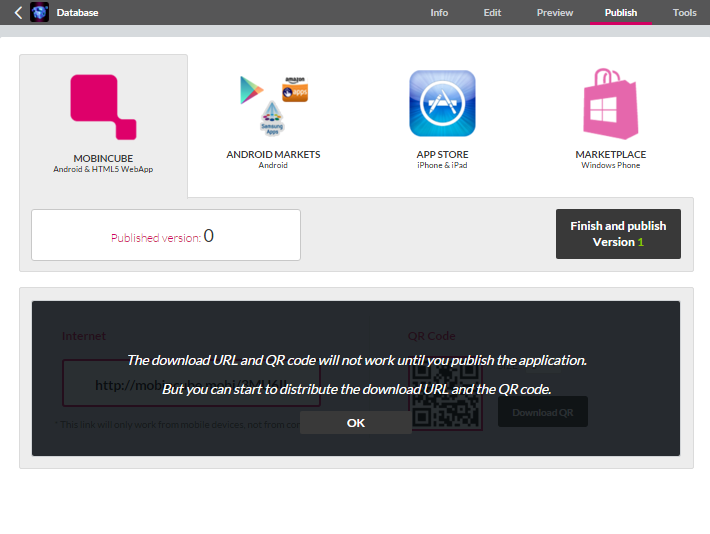Click the Amazon apps icon
This screenshot has width=710, height=534.
295,89
